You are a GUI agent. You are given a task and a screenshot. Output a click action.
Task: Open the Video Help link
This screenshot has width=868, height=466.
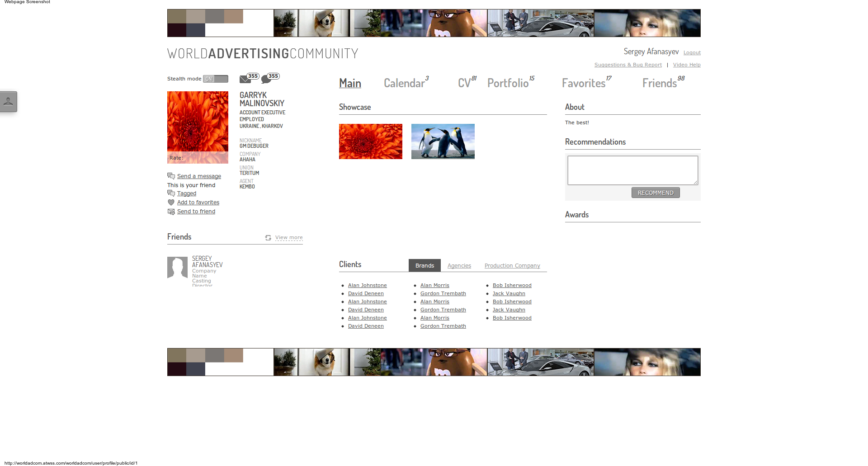pos(687,65)
